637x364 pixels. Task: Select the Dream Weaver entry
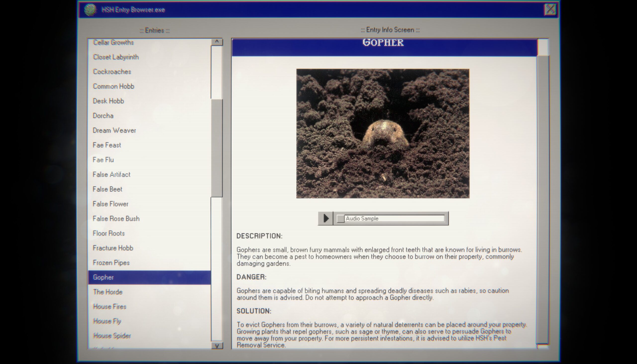pyautogui.click(x=115, y=130)
